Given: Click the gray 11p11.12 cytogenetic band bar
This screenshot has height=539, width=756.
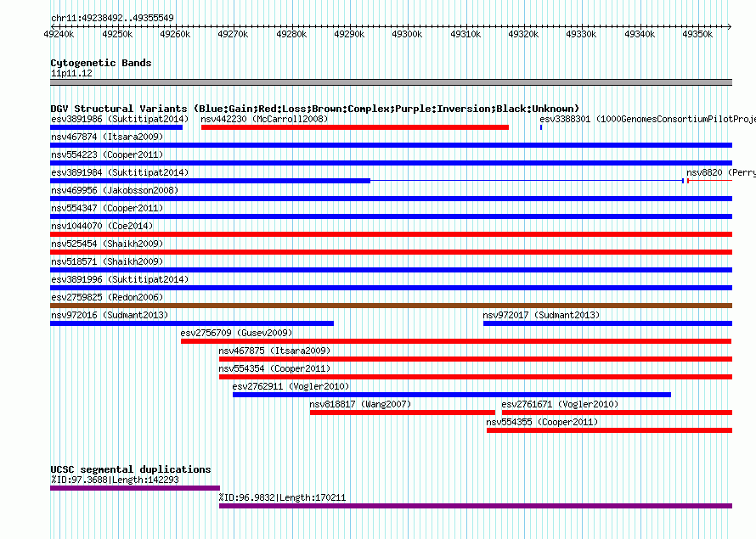Looking at the screenshot, I should tap(391, 82).
